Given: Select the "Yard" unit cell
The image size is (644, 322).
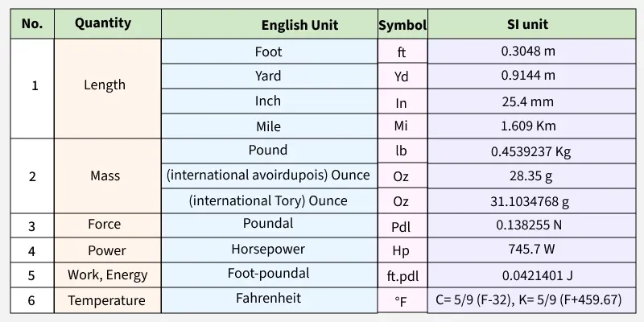Looking at the screenshot, I should [268, 76].
